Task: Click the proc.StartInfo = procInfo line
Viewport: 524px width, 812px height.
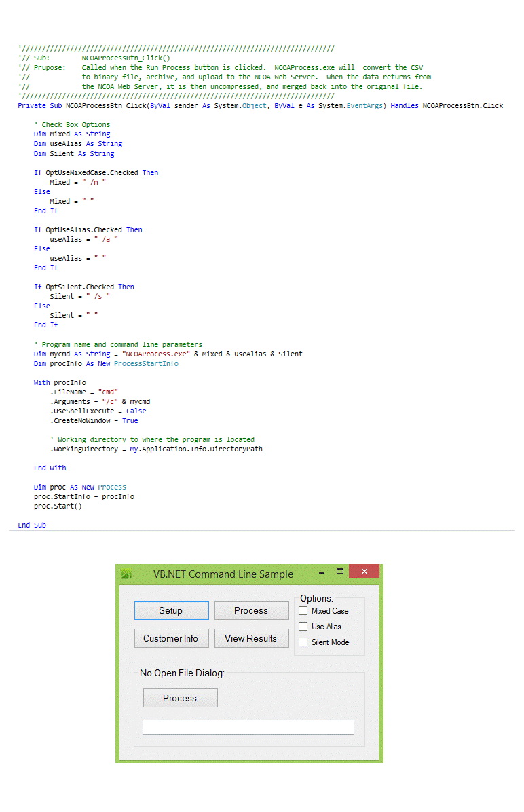Action: [84, 496]
